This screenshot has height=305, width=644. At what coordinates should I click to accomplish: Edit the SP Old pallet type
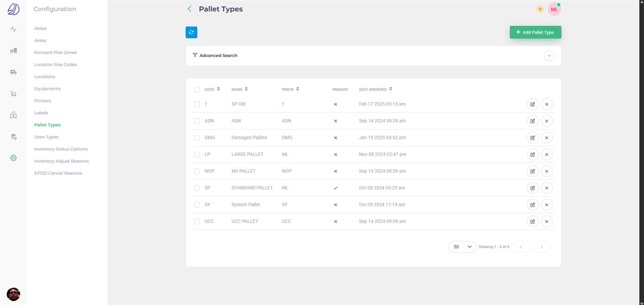coord(533,104)
